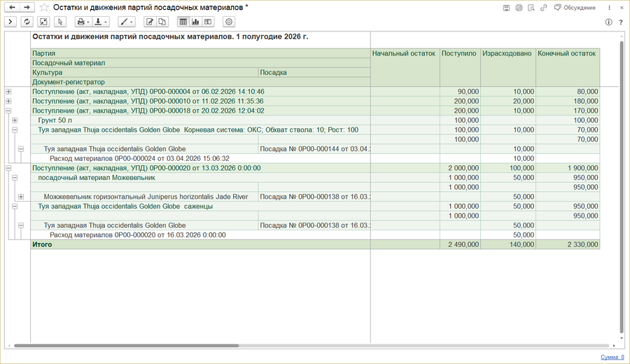
Task: Get link via the chain icon
Action: coord(544,8)
